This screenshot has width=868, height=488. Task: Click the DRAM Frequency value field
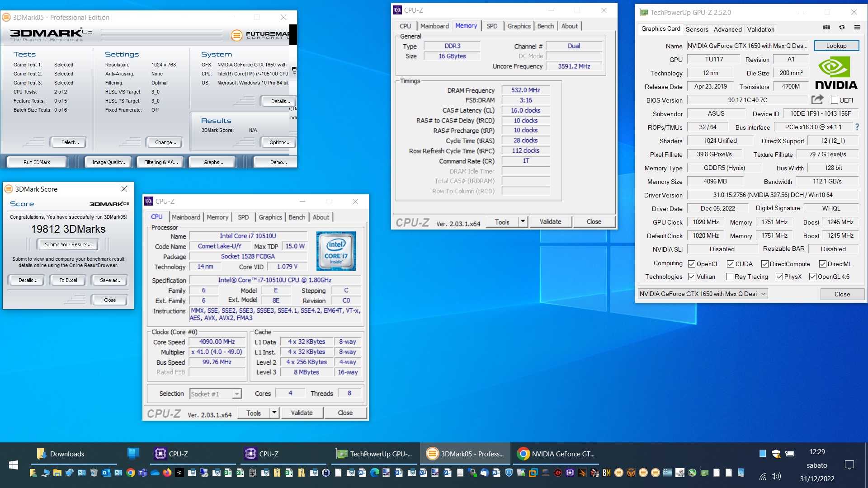525,90
